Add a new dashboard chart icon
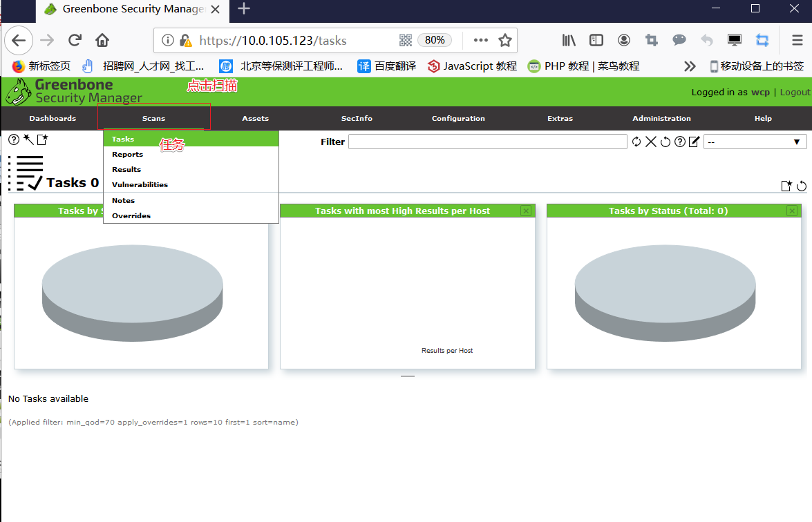Screen dimensions: 812x522 [786, 186]
